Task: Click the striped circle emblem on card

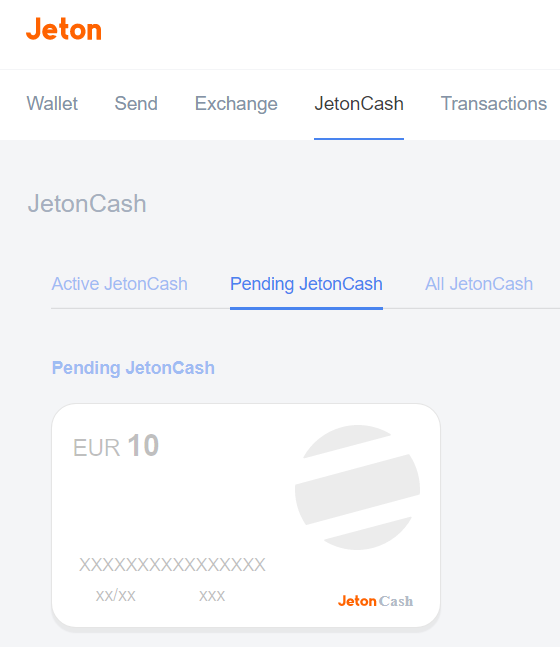Action: click(357, 487)
